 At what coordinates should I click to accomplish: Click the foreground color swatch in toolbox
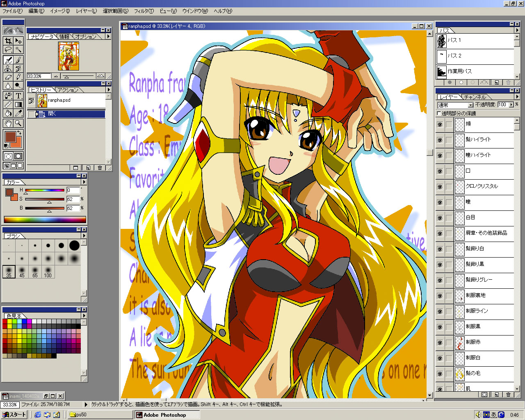click(10, 137)
